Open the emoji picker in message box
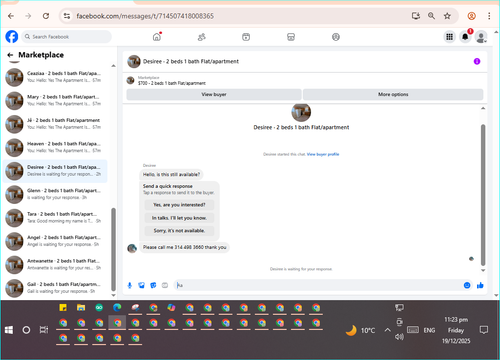The height and width of the screenshot is (360, 500). tap(467, 285)
